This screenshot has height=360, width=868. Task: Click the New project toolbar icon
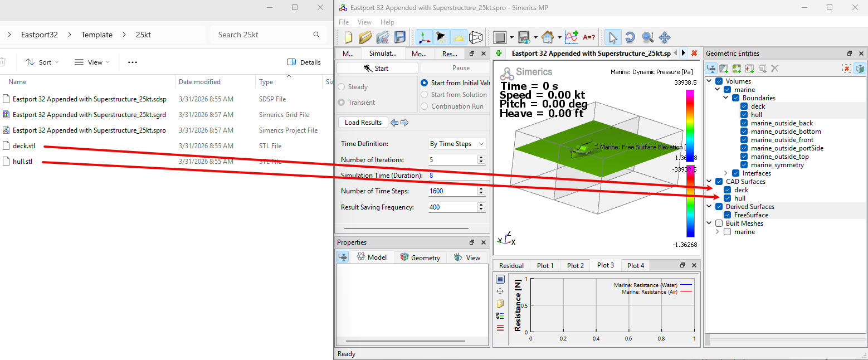pyautogui.click(x=348, y=37)
